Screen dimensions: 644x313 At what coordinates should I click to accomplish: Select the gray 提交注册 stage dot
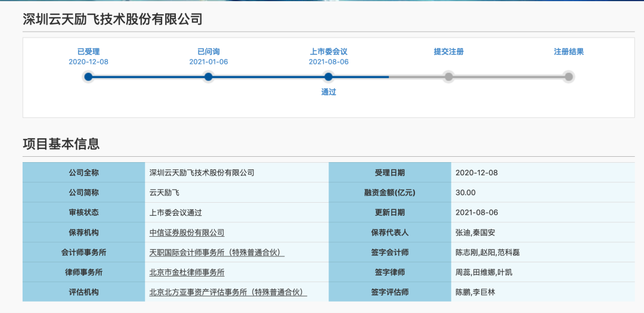[x=448, y=77]
